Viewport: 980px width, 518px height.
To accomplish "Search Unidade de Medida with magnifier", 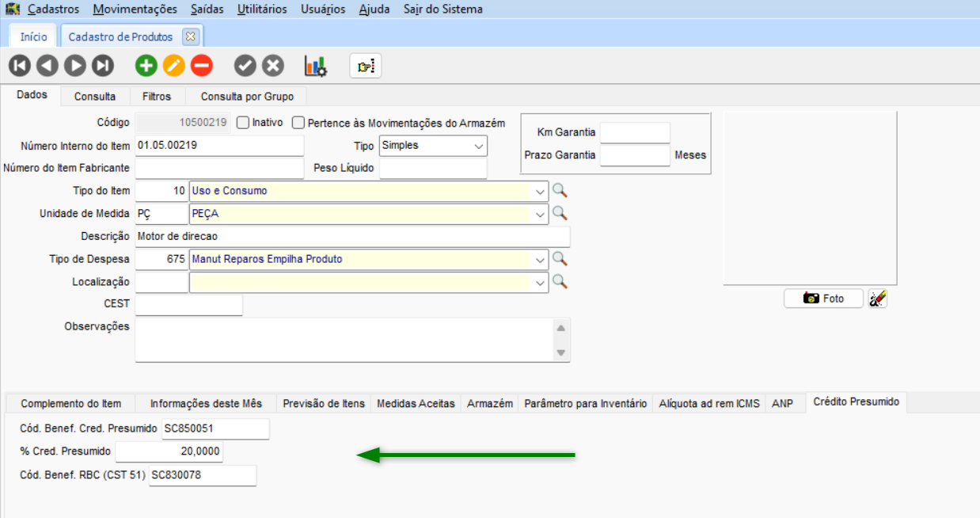I will click(560, 213).
